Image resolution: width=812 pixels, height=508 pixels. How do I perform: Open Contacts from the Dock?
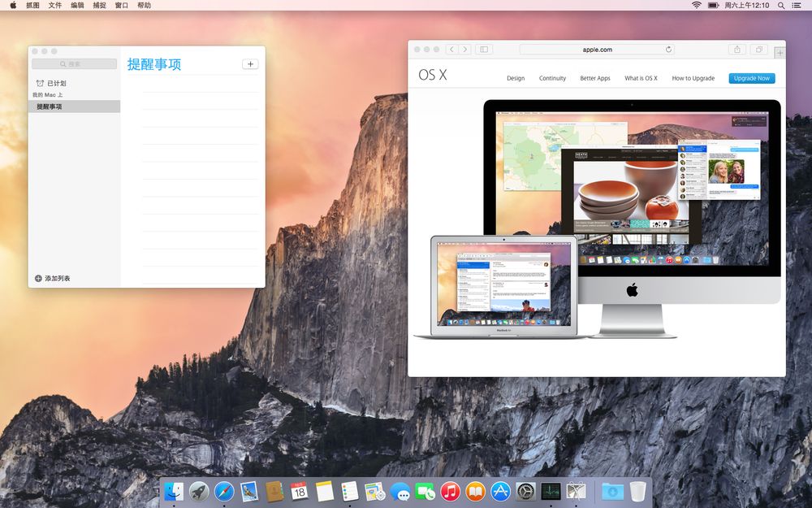[274, 492]
